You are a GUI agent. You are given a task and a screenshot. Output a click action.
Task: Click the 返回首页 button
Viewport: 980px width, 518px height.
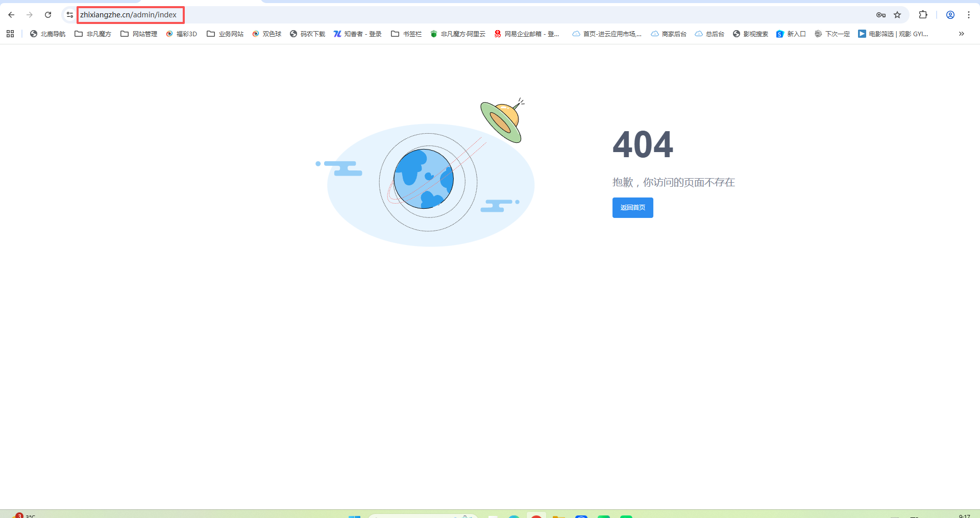pyautogui.click(x=632, y=208)
